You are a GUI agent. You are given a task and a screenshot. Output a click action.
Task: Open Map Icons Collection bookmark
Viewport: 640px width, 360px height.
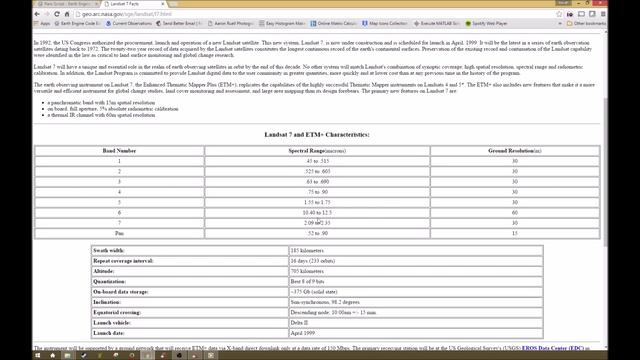point(385,24)
